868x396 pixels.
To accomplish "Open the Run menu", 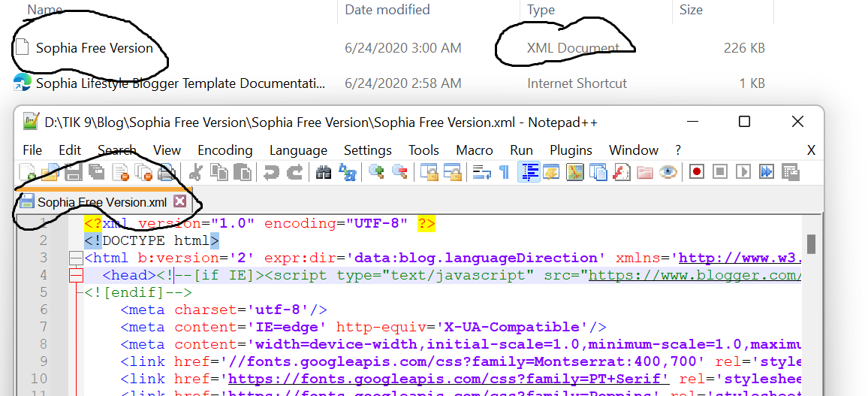I will pyautogui.click(x=521, y=150).
